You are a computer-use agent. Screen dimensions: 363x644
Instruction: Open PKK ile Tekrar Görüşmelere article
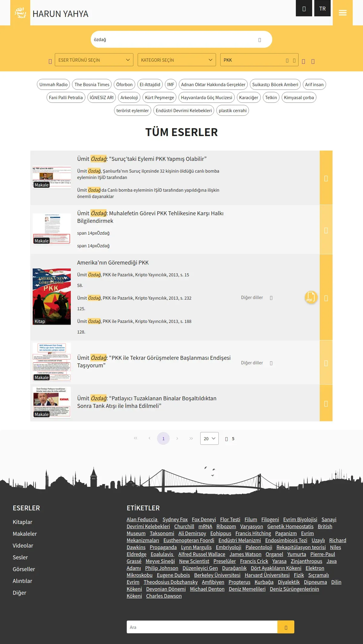click(154, 362)
